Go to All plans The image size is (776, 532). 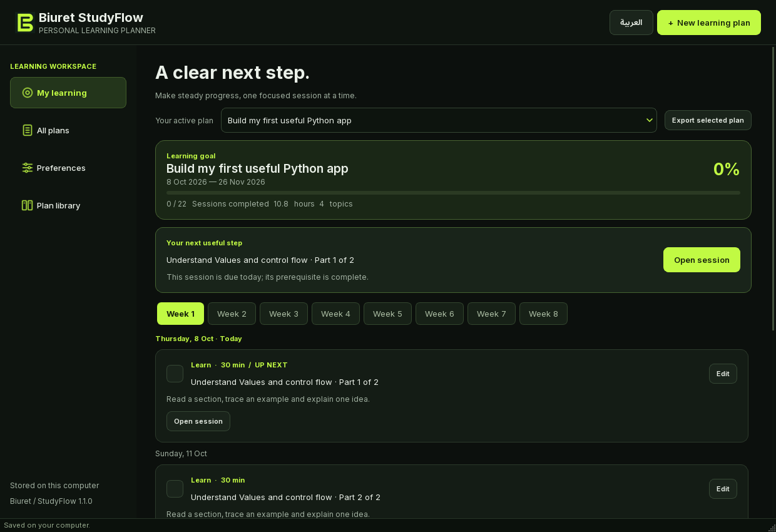point(68,130)
